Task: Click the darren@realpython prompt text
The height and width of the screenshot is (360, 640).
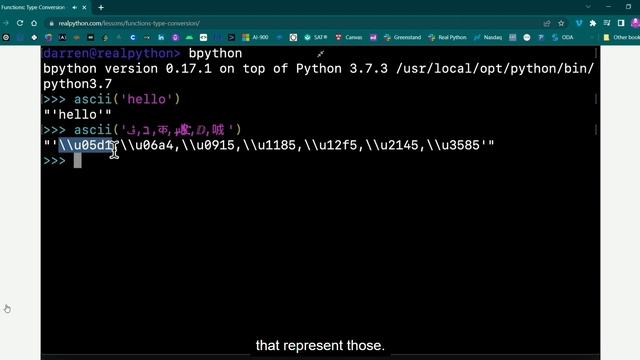Action: pyautogui.click(x=111, y=53)
